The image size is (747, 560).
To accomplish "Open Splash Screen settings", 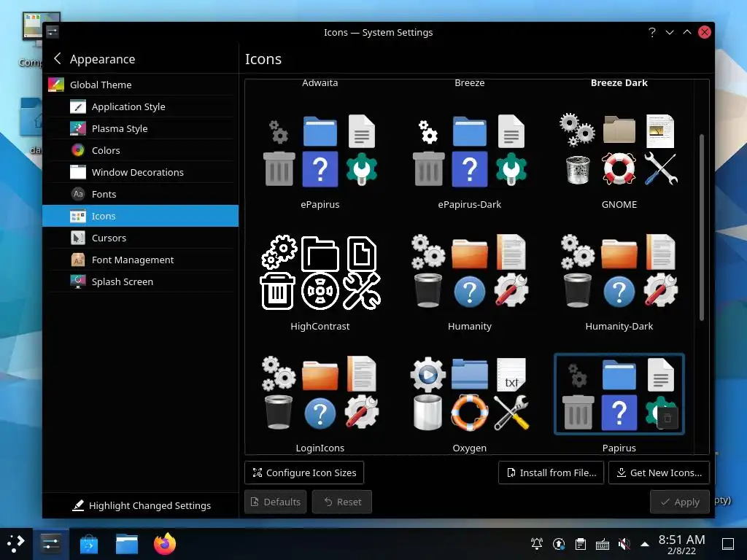I will point(141,282).
